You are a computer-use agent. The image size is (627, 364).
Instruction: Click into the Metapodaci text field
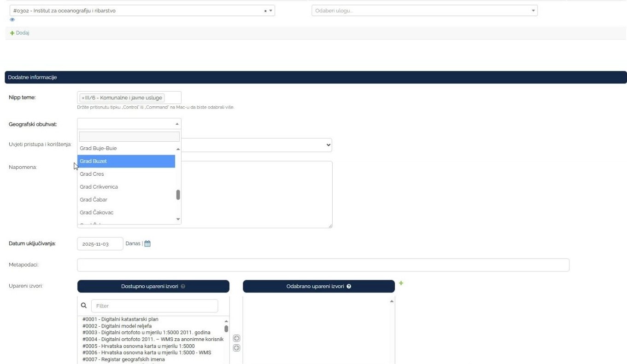(322, 265)
